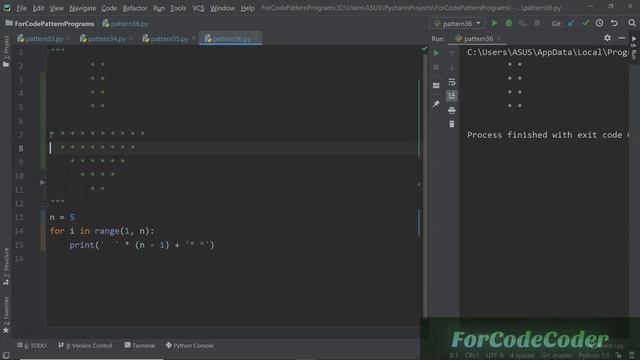Open the TODO tool window

pos(32,346)
